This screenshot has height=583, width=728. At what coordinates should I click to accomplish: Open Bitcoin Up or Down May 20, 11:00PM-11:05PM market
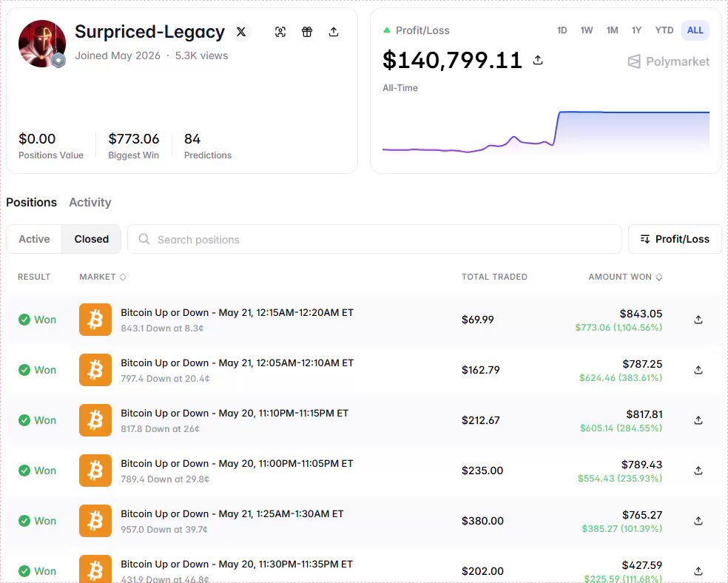pyautogui.click(x=237, y=463)
